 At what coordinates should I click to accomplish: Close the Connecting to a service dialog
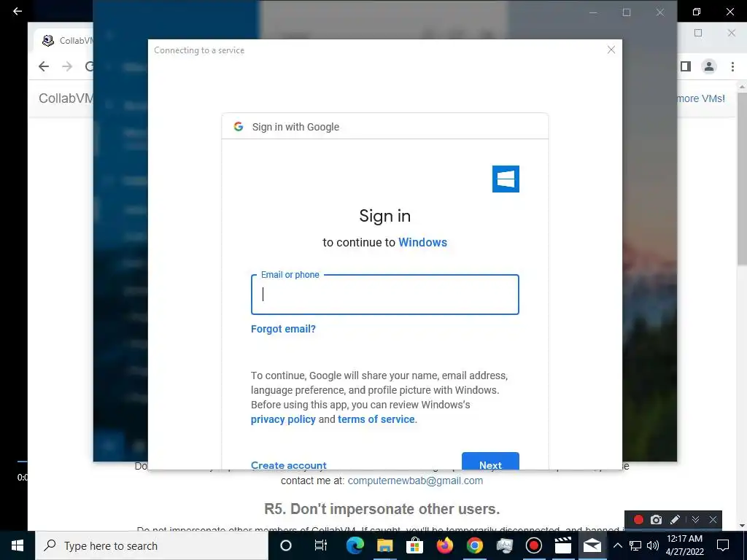click(x=611, y=50)
